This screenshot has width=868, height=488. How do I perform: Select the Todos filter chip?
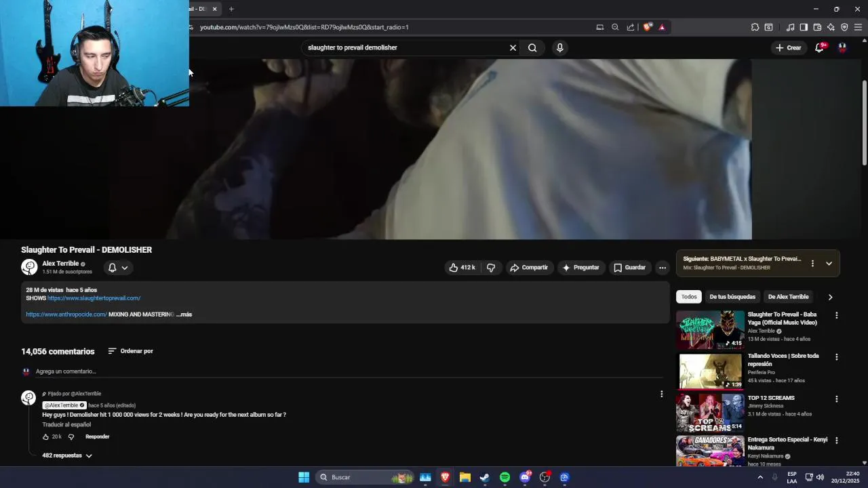click(x=689, y=297)
